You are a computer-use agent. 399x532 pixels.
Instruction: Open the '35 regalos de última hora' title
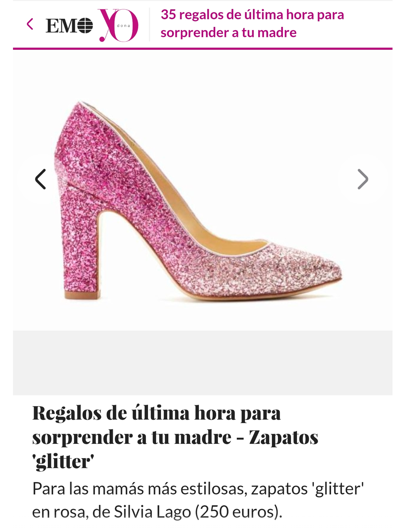[252, 23]
